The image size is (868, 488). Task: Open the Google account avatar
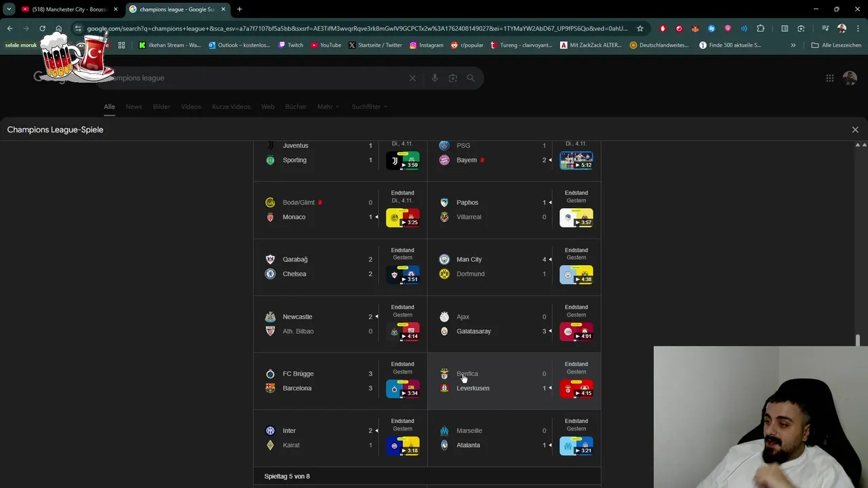[850, 78]
